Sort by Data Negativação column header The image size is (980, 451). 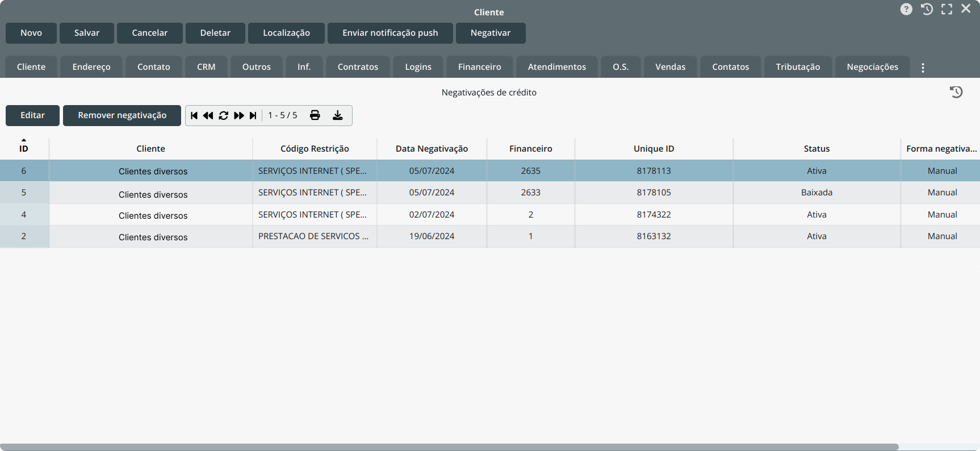pyautogui.click(x=432, y=149)
